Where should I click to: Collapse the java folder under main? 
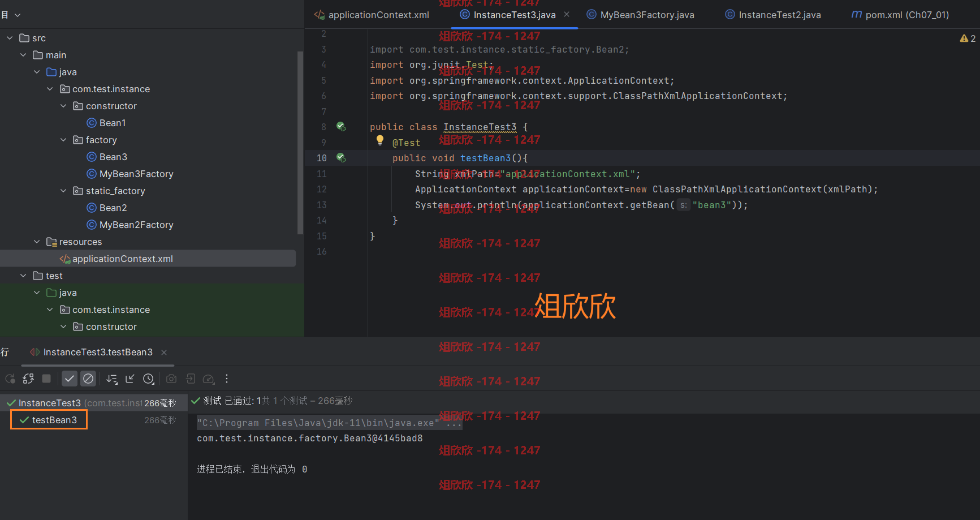(37, 72)
